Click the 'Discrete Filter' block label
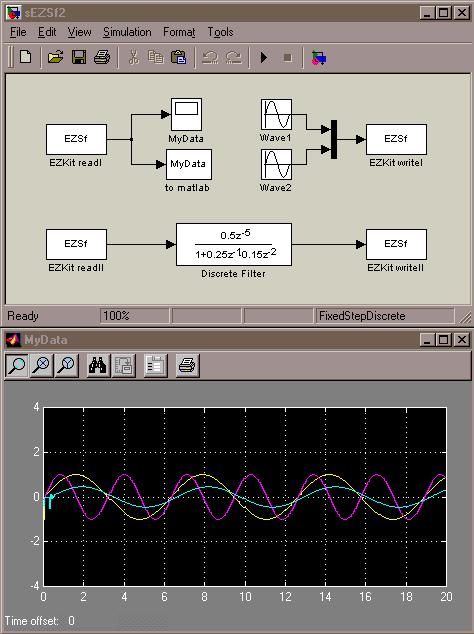This screenshot has width=474, height=634. [233, 274]
